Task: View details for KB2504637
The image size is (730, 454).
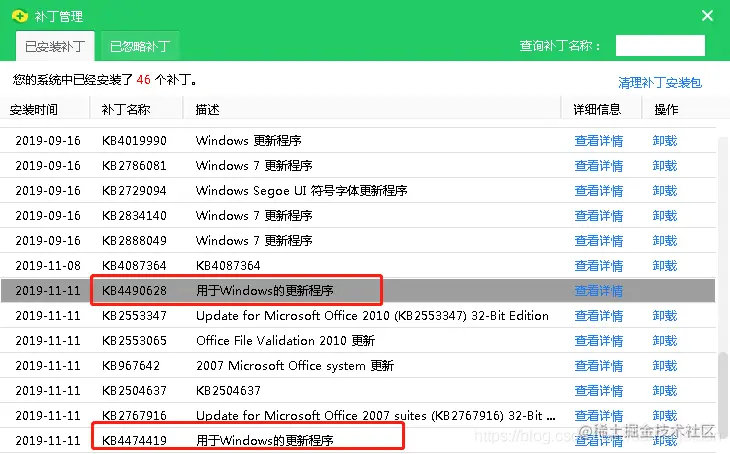Action: (x=598, y=391)
